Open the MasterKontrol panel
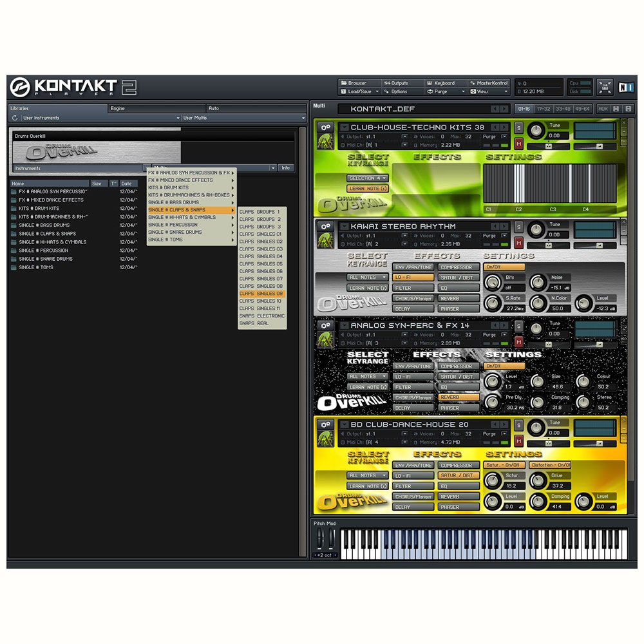Image resolution: width=644 pixels, height=644 pixels. click(x=489, y=83)
